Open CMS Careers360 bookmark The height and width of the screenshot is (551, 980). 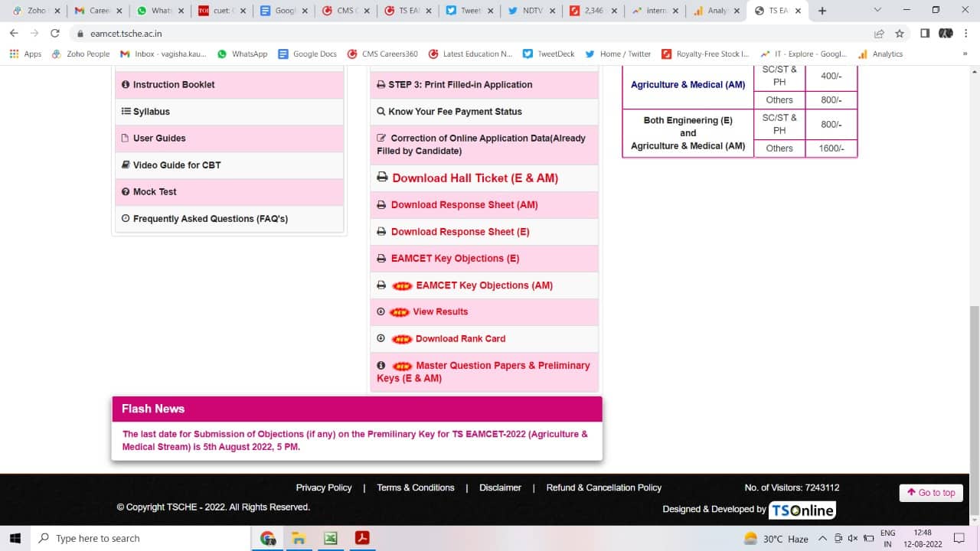382,54
